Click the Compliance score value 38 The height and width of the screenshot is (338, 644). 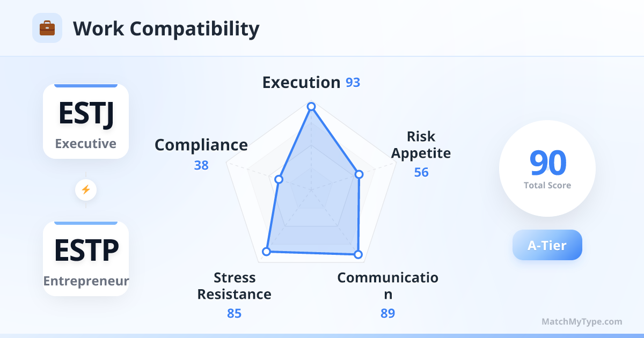pyautogui.click(x=201, y=165)
